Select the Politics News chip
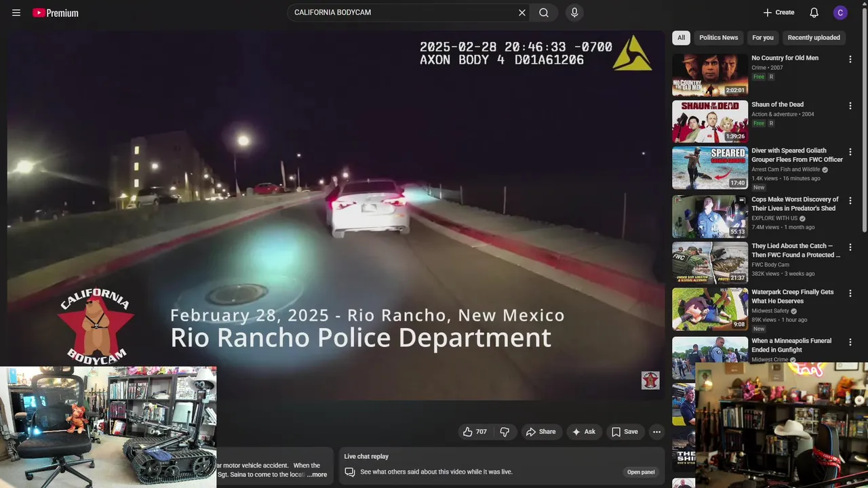 718,38
